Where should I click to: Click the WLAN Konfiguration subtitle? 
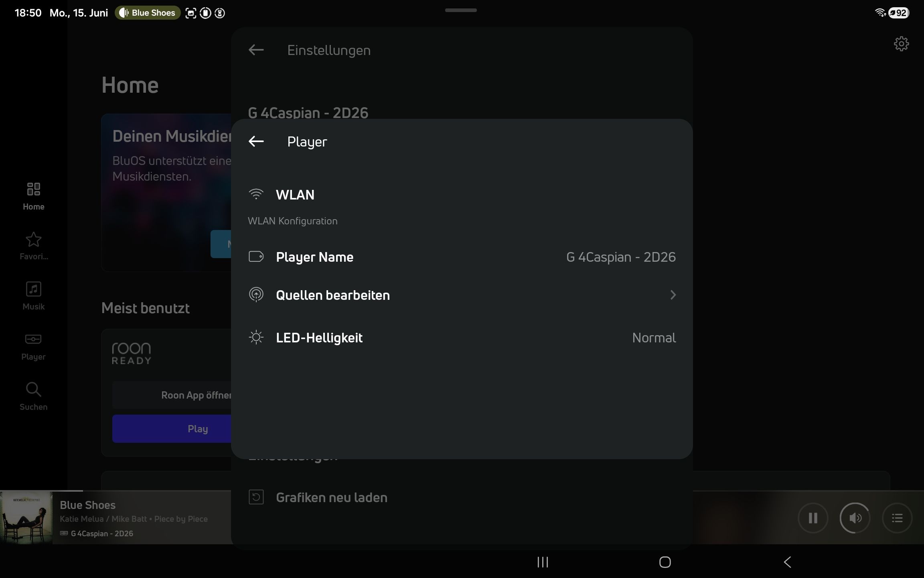293,221
